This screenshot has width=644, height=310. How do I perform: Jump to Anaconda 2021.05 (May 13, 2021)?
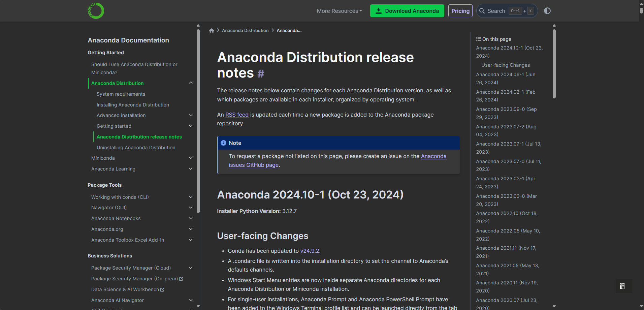point(508,270)
